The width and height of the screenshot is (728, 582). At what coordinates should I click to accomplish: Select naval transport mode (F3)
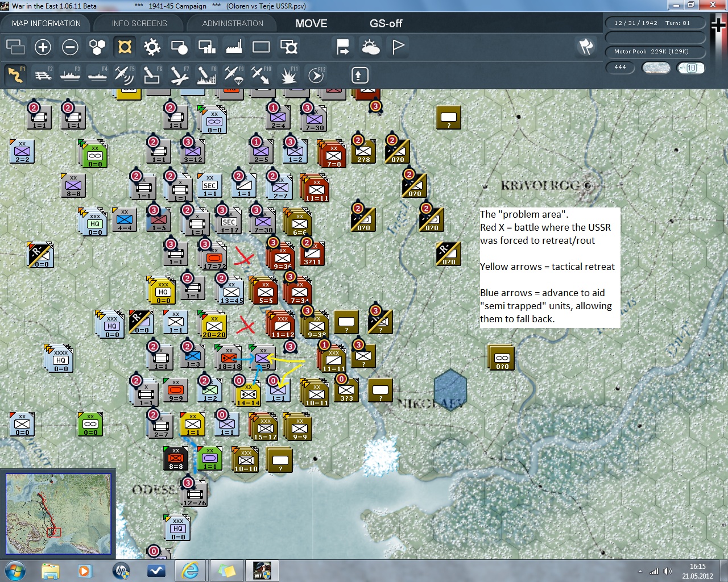(70, 75)
